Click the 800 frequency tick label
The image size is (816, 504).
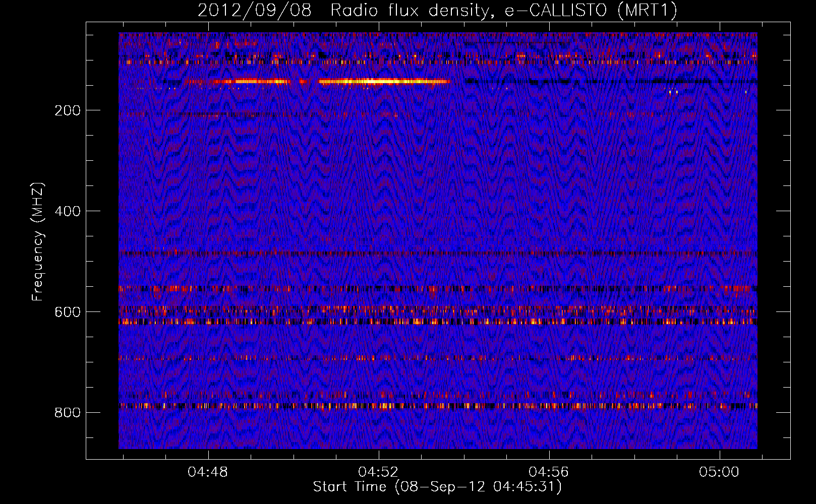(x=68, y=413)
